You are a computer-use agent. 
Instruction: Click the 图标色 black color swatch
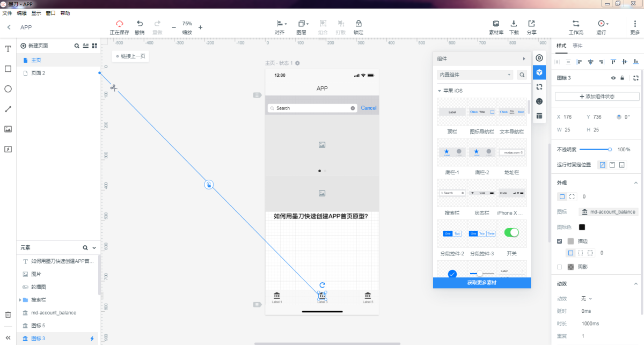pos(582,227)
